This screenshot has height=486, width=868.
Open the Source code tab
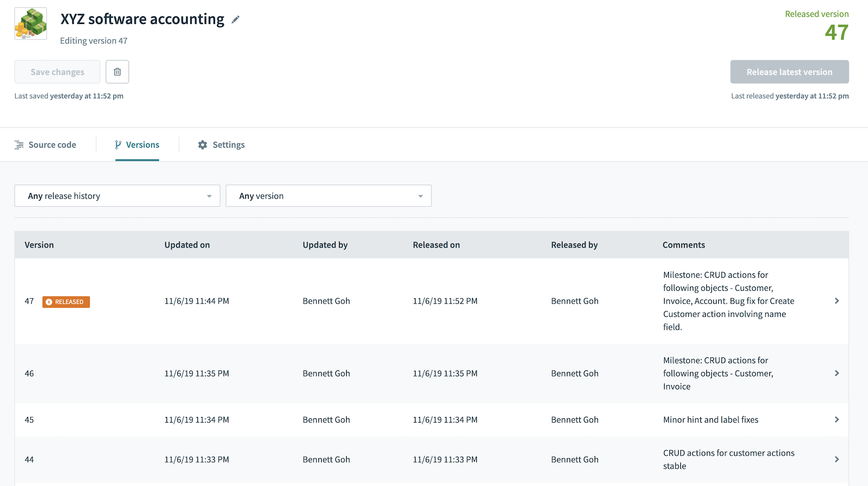(52, 145)
